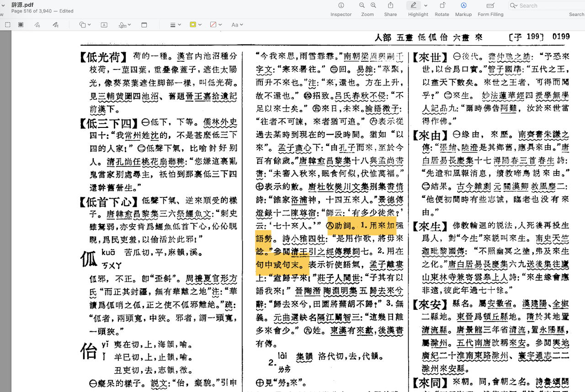This screenshot has height=392, width=585.
Task: Click the zoom in magnifier
Action: [x=373, y=5]
